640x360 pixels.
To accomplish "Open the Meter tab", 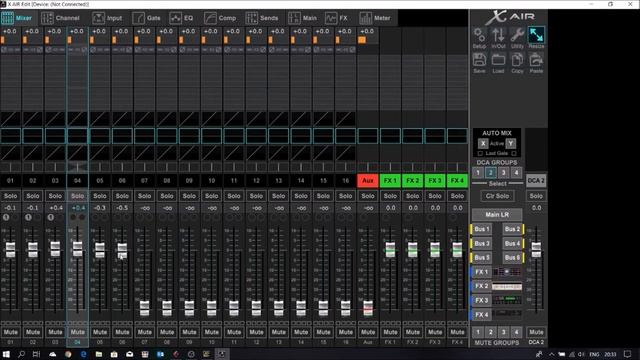I will pos(375,18).
